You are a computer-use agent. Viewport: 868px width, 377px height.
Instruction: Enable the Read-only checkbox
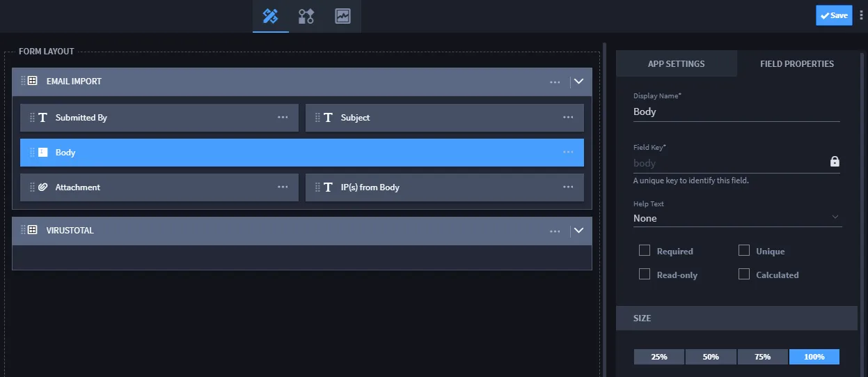pyautogui.click(x=645, y=274)
